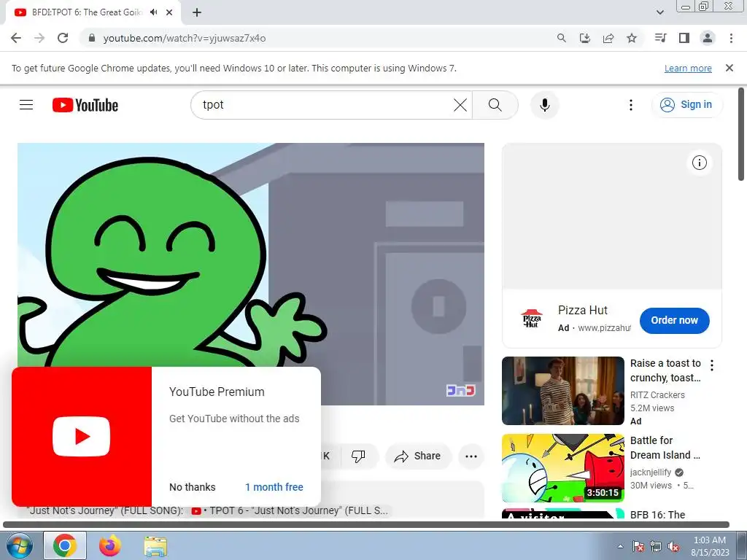
Task: Click the vertical page scrollbar
Action: 741,134
